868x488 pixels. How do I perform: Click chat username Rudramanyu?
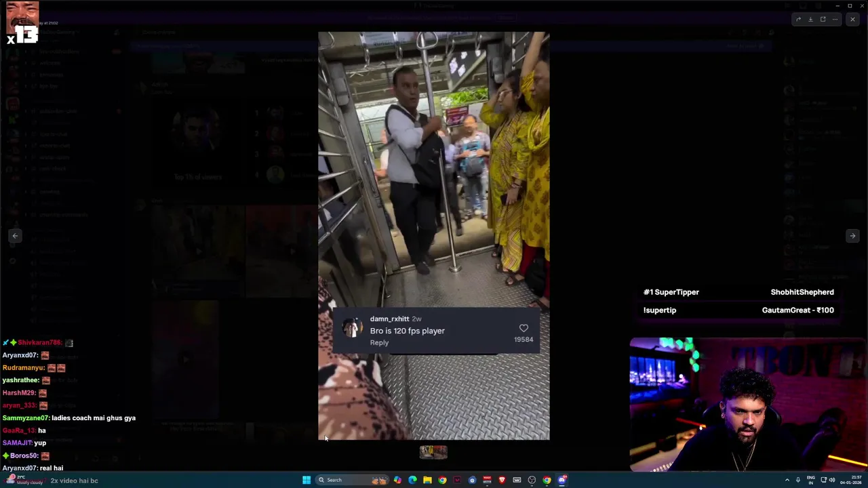click(x=23, y=368)
